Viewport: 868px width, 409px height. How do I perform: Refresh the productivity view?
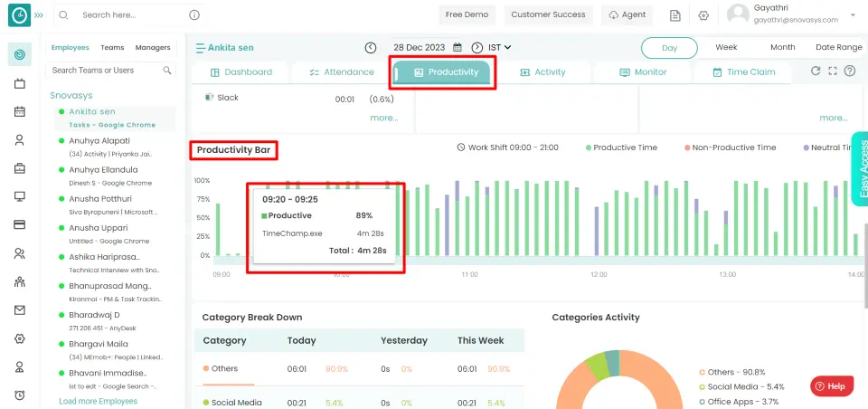[x=815, y=71]
